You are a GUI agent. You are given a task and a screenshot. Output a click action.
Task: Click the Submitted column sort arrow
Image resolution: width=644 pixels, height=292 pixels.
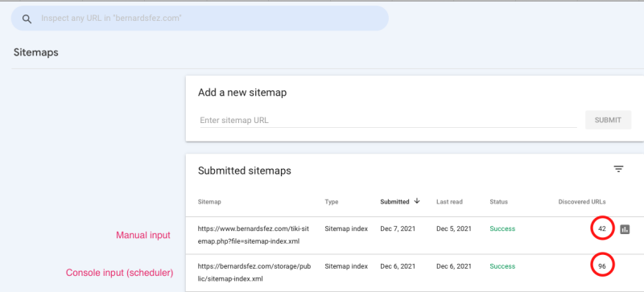[417, 201]
